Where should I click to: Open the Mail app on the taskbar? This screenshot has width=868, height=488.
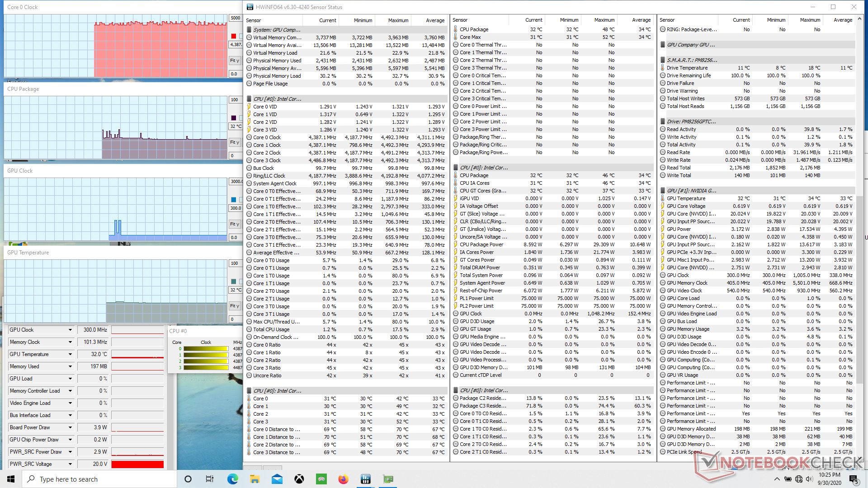coord(277,479)
